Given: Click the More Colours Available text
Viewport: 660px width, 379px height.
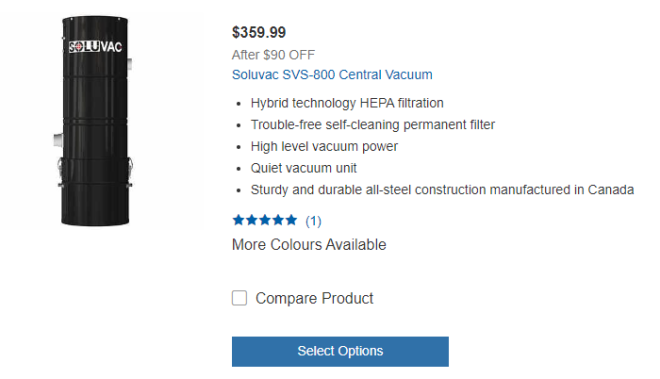Looking at the screenshot, I should (x=309, y=245).
